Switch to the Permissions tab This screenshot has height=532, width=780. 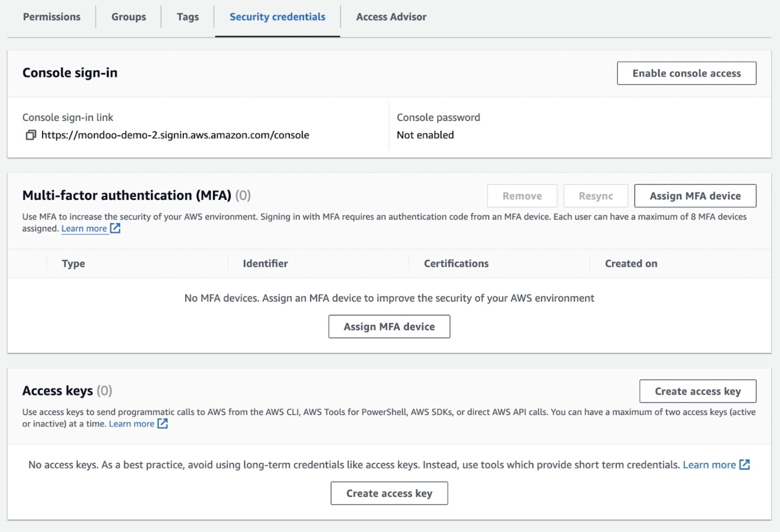pos(52,17)
